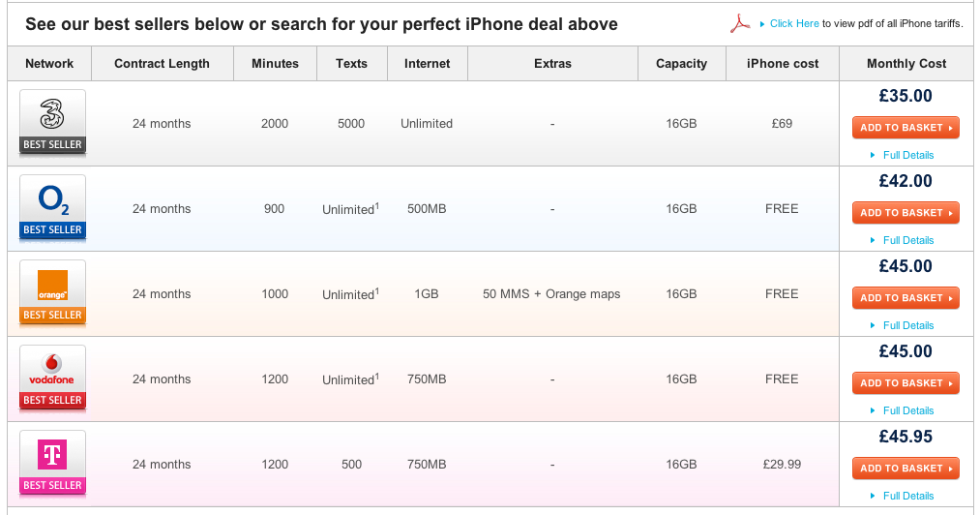Click the iPhone cost column header
The image size is (980, 515).
783,64
